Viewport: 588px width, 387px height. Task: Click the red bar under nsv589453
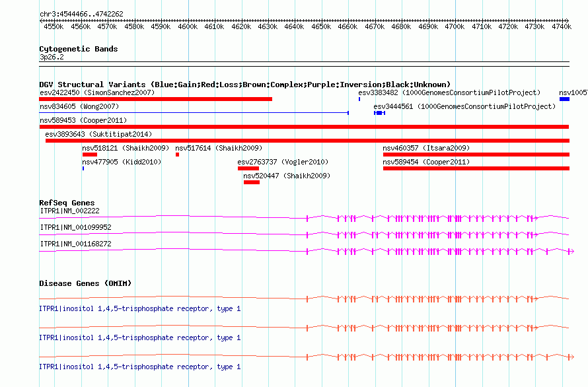(x=304, y=127)
